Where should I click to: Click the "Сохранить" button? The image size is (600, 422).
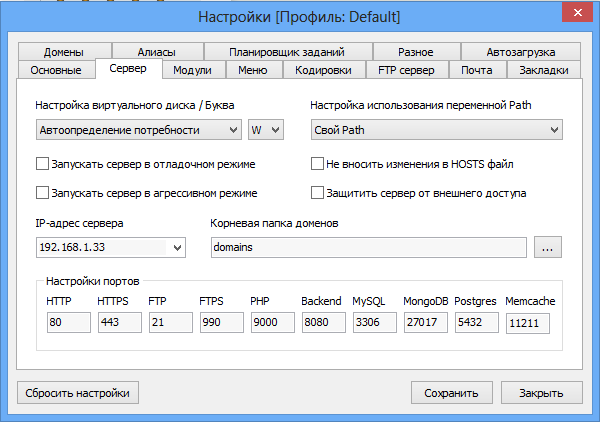click(451, 393)
